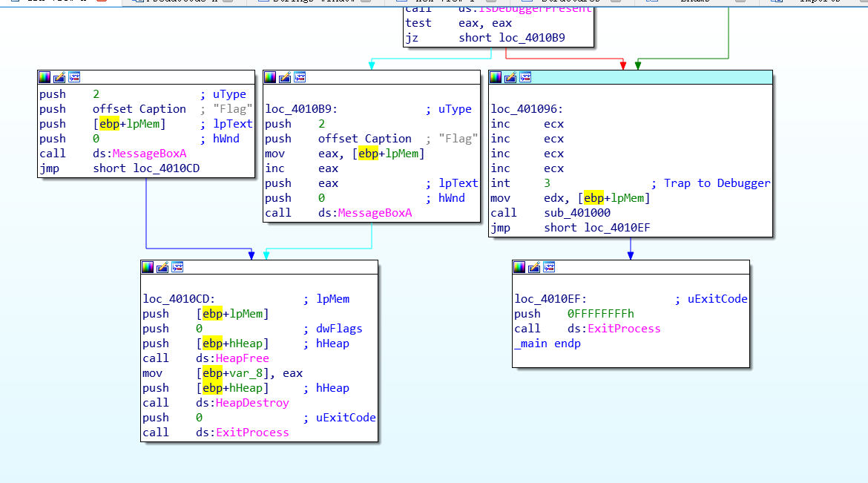Click "test eax, eax" instruction
The height and width of the screenshot is (483, 868).
click(x=458, y=23)
